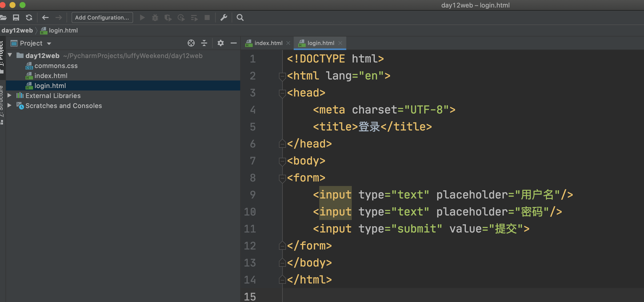
Task: Click the Run with Coverage icon
Action: [168, 17]
